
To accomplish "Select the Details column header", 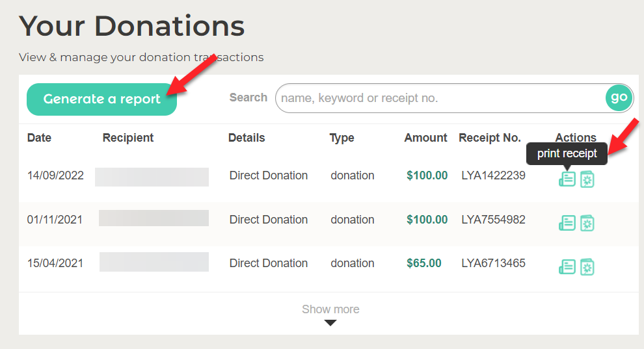I will coord(247,138).
